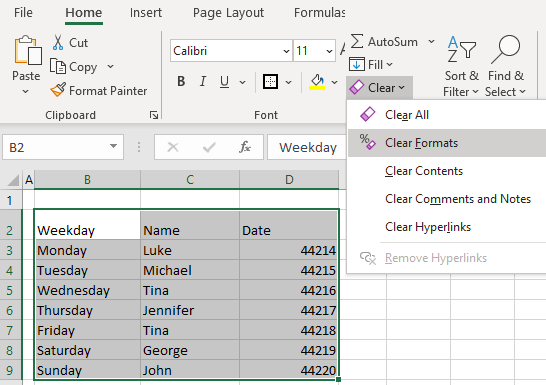Select the cell with value 44217

(289, 310)
